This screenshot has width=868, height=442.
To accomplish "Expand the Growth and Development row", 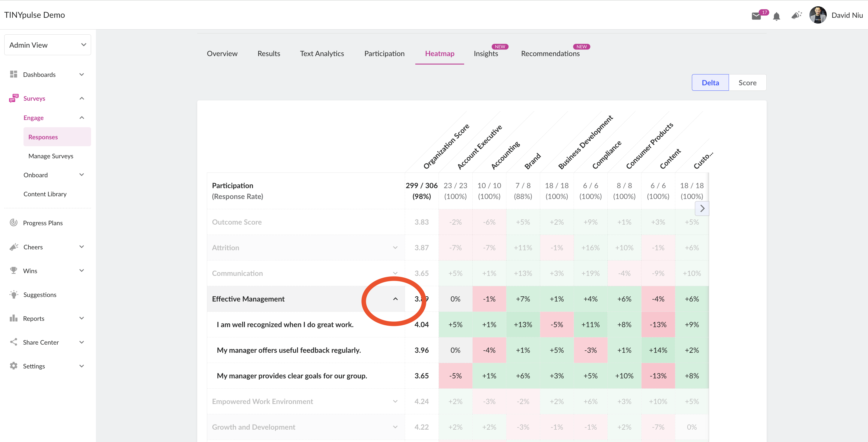I will [395, 427].
